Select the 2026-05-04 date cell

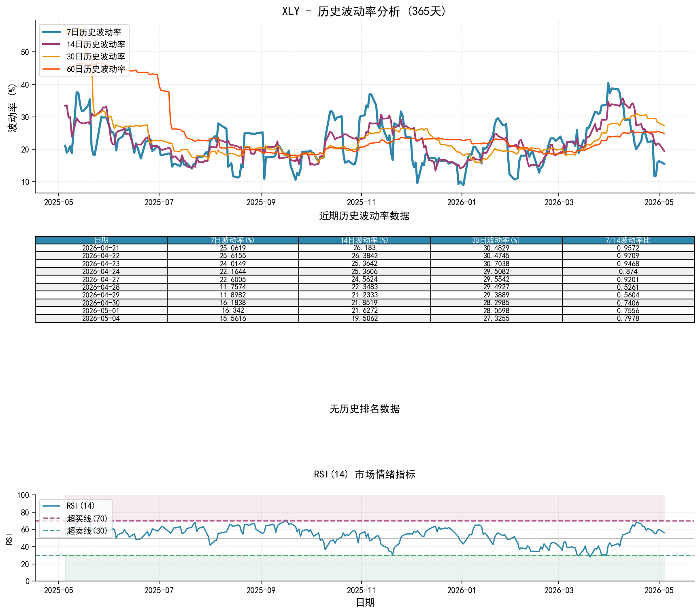(101, 318)
